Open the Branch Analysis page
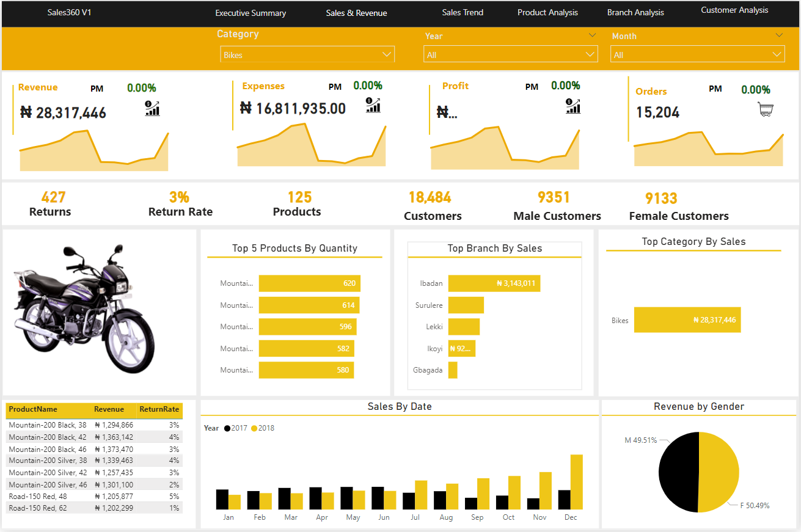 click(635, 12)
